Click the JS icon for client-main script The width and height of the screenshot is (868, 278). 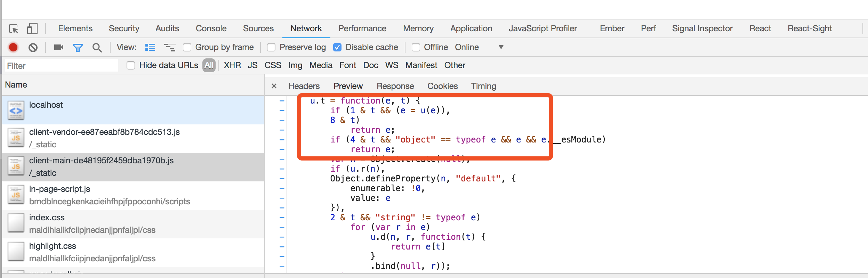tap(16, 166)
